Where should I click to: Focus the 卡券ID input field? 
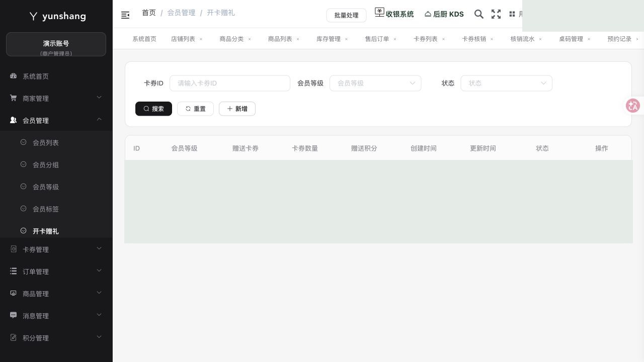click(x=230, y=83)
